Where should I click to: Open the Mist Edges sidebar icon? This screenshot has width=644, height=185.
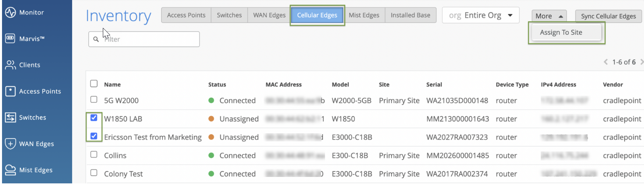(10, 170)
